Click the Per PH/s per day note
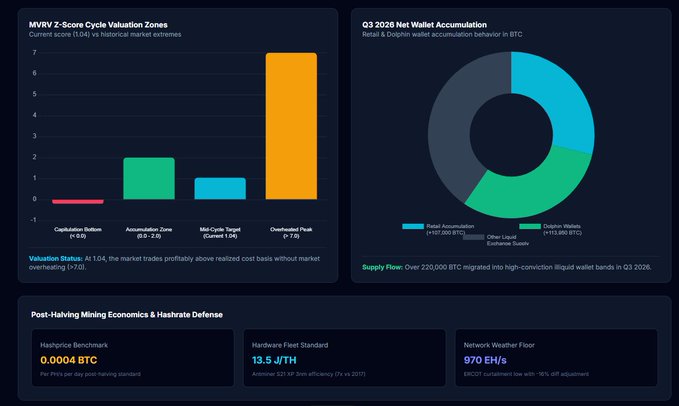 coord(90,374)
